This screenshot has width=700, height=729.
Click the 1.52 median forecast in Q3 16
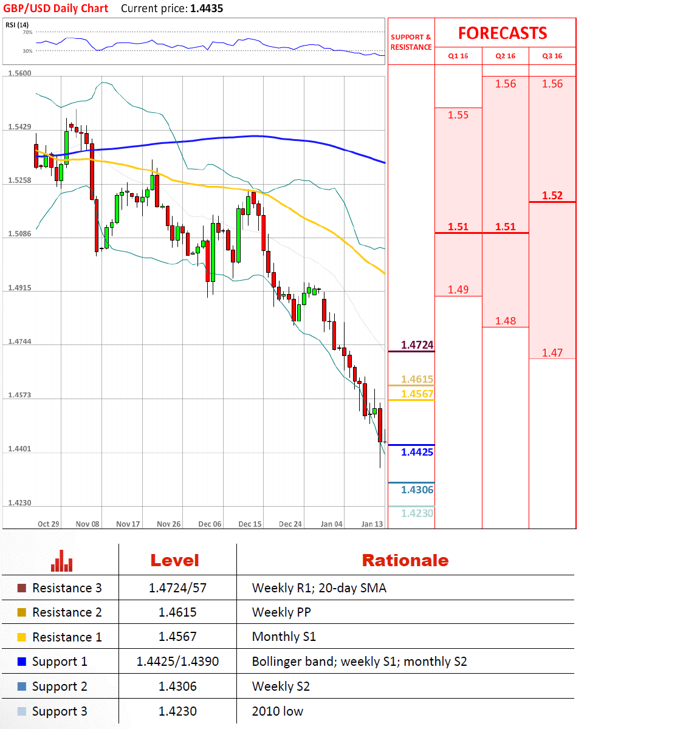552,196
